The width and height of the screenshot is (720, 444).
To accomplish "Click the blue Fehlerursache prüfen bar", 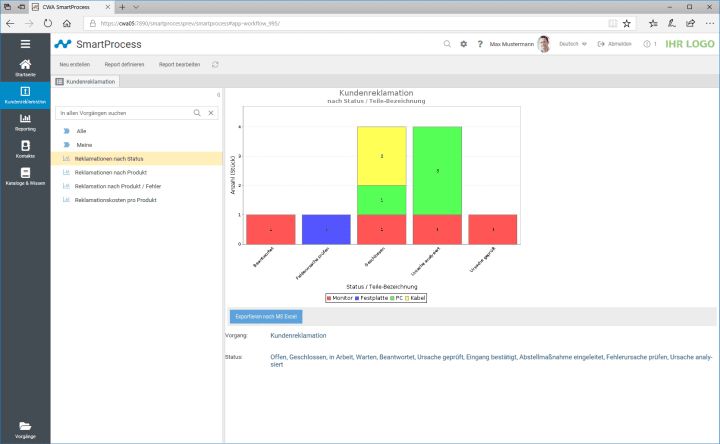I will pyautogui.click(x=326, y=229).
